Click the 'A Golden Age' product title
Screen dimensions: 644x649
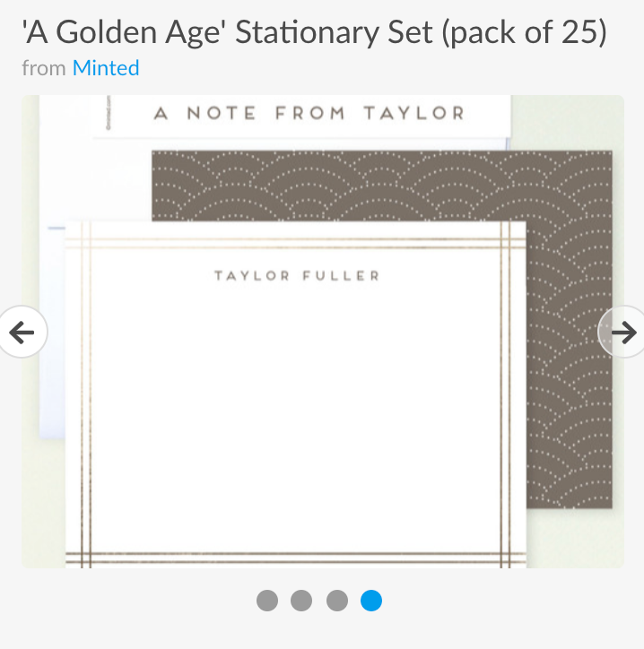pos(314,32)
